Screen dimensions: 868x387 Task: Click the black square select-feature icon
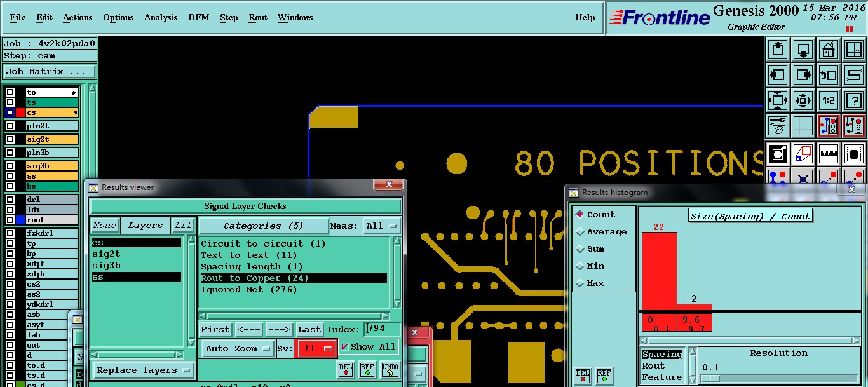pos(778,153)
